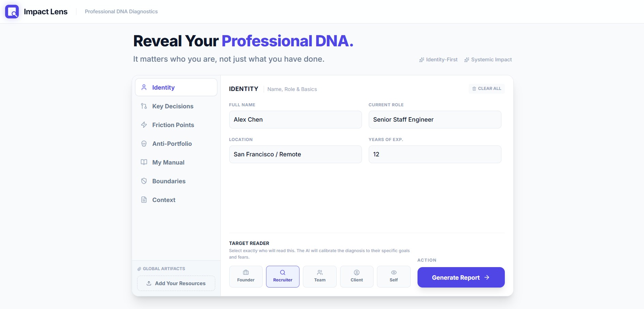
Task: Click the My Manual book icon
Action: [144, 162]
